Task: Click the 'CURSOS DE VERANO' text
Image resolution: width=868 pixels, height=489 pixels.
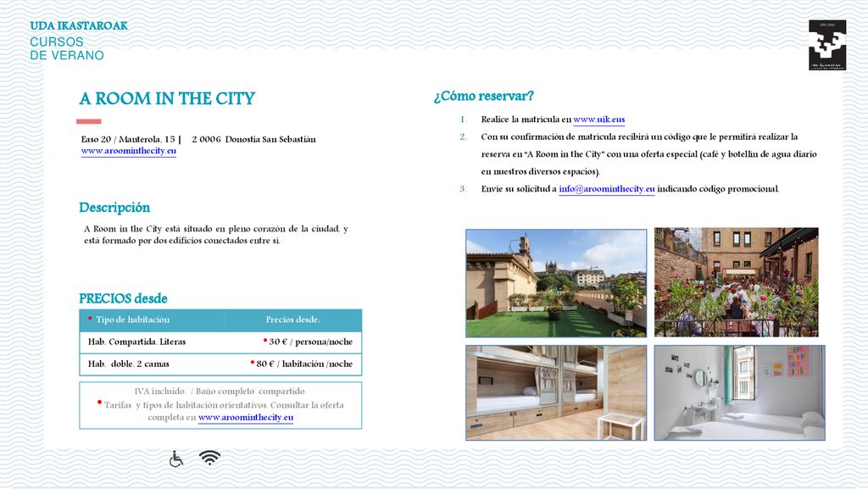Action: [67, 48]
